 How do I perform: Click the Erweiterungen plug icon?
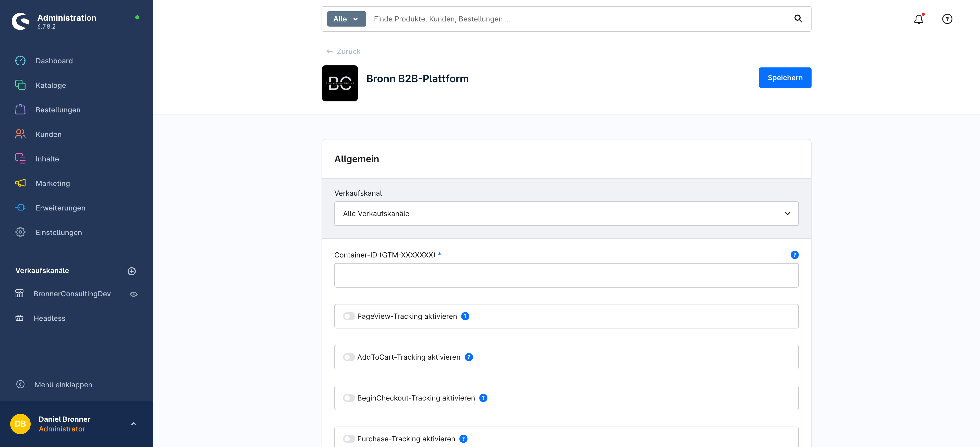click(20, 207)
